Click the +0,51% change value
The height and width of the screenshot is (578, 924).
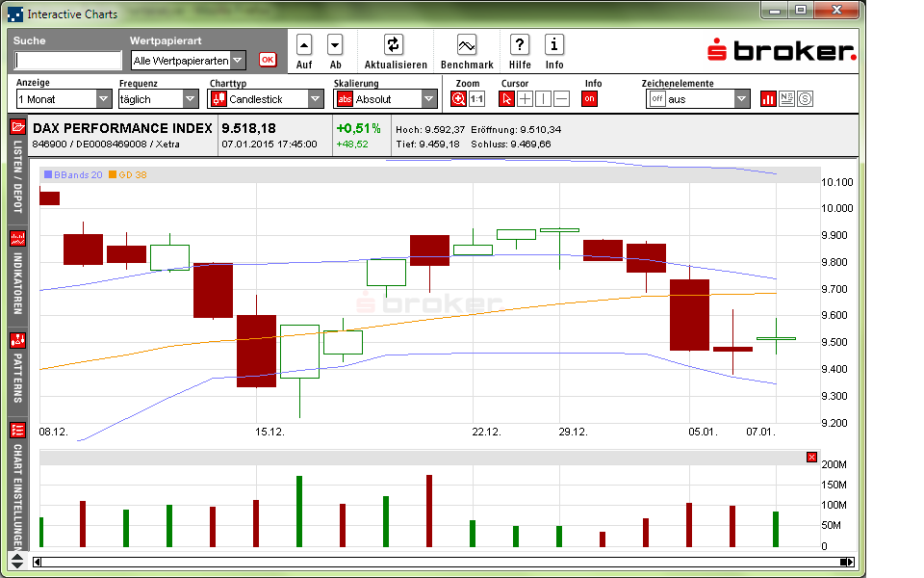tap(358, 128)
